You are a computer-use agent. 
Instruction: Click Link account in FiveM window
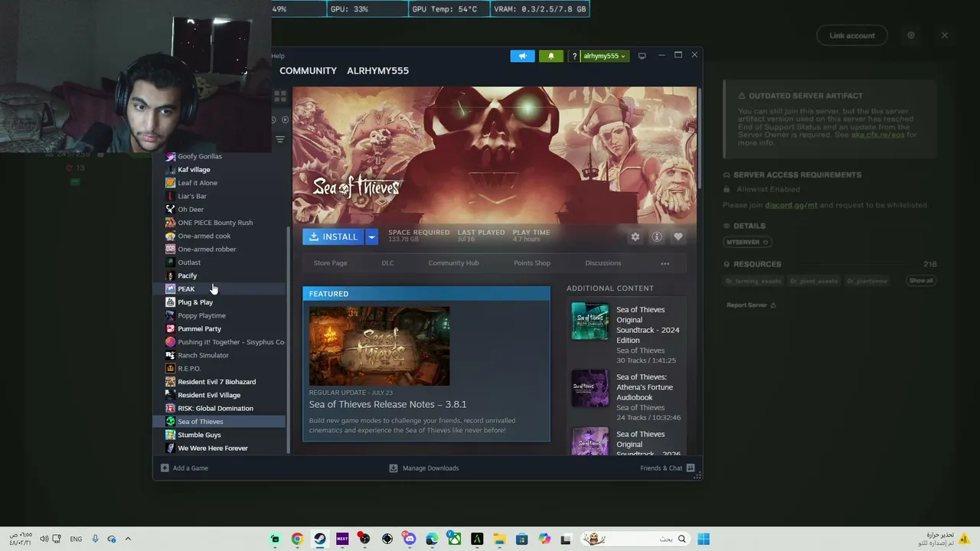(852, 35)
